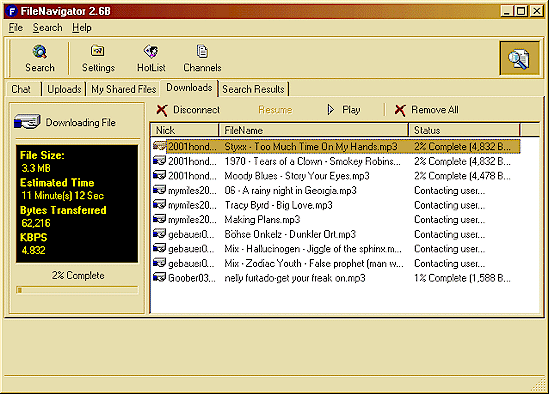Switch to the Search Results tab

[253, 89]
